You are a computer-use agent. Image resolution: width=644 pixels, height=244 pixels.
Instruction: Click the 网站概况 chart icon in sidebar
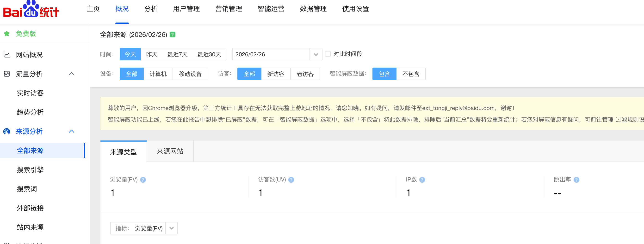tap(7, 55)
